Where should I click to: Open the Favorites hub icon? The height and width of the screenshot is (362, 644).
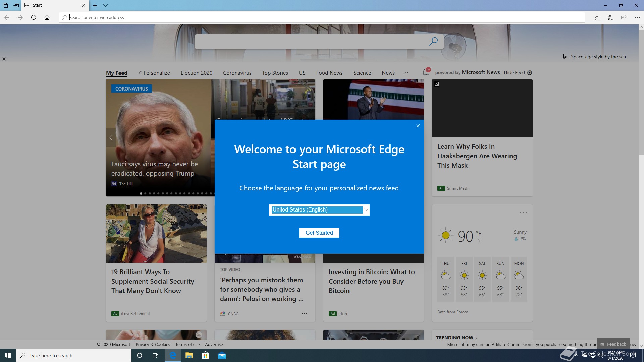point(597,17)
